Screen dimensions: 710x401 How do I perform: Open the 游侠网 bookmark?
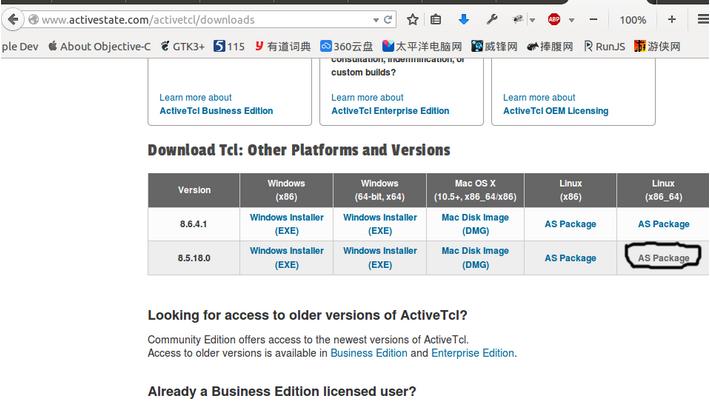point(657,46)
